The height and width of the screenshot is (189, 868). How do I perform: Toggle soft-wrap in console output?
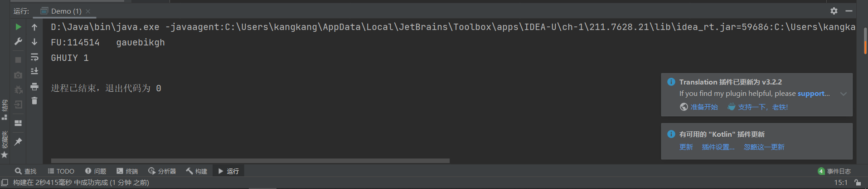pyautogui.click(x=34, y=57)
